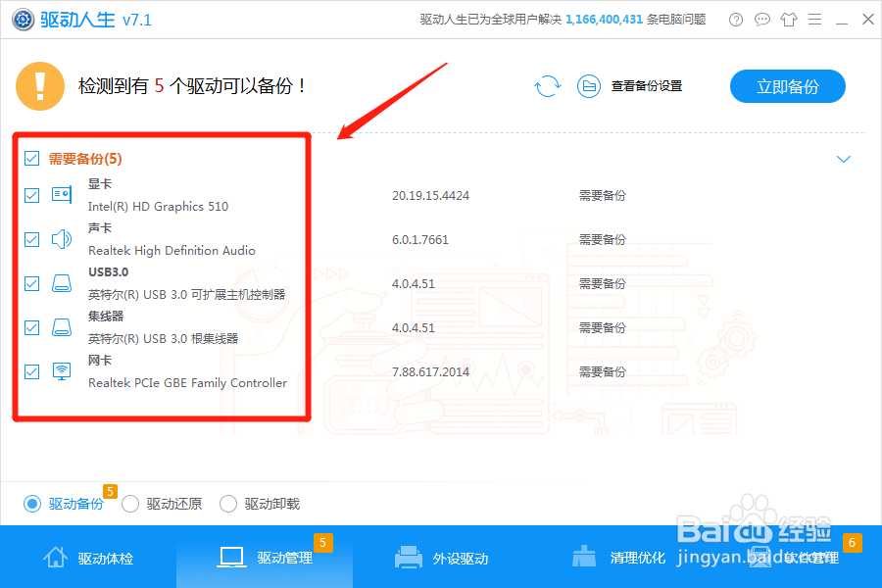This screenshot has height=588, width=882.
Task: Select the 驱动还原 radio button
Action: point(130,504)
